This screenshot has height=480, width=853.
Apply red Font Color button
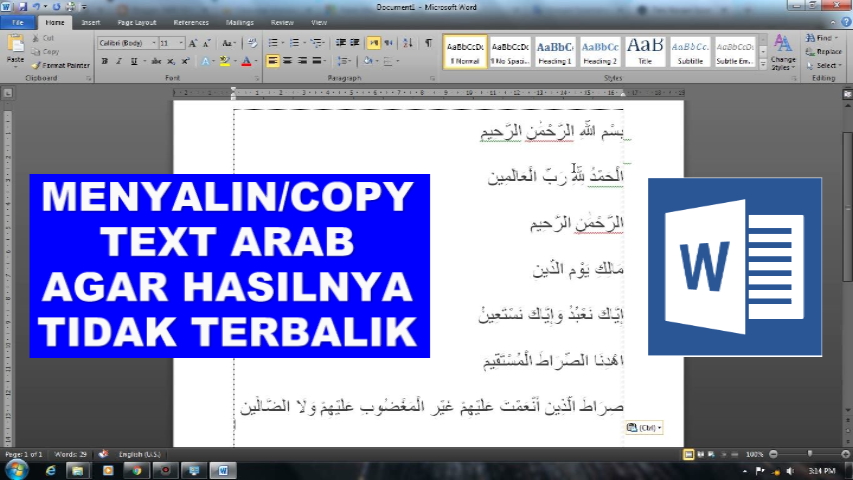pos(246,61)
